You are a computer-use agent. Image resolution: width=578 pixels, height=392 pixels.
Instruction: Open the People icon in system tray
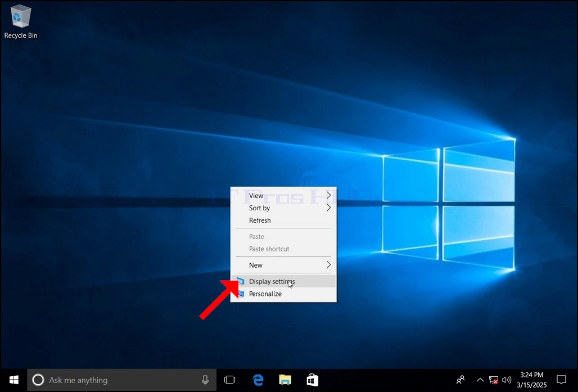click(x=460, y=380)
